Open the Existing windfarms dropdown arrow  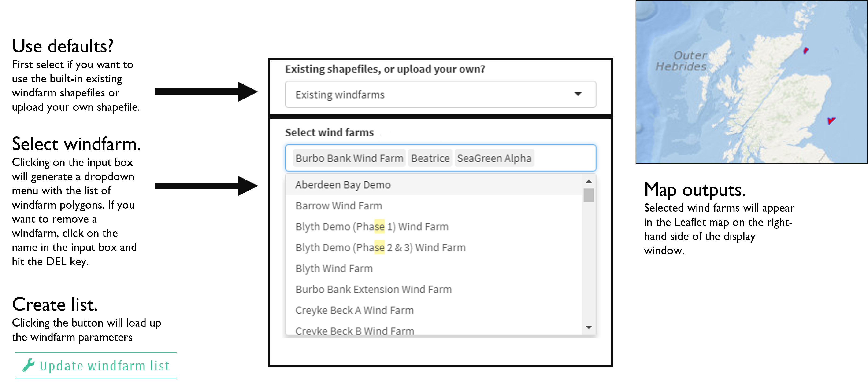578,94
